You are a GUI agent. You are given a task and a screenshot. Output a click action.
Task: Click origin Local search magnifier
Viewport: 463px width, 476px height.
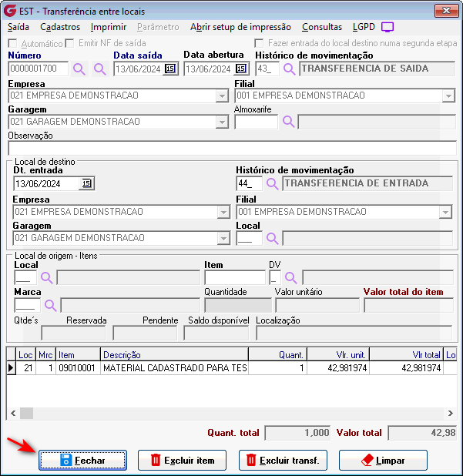tap(47, 277)
